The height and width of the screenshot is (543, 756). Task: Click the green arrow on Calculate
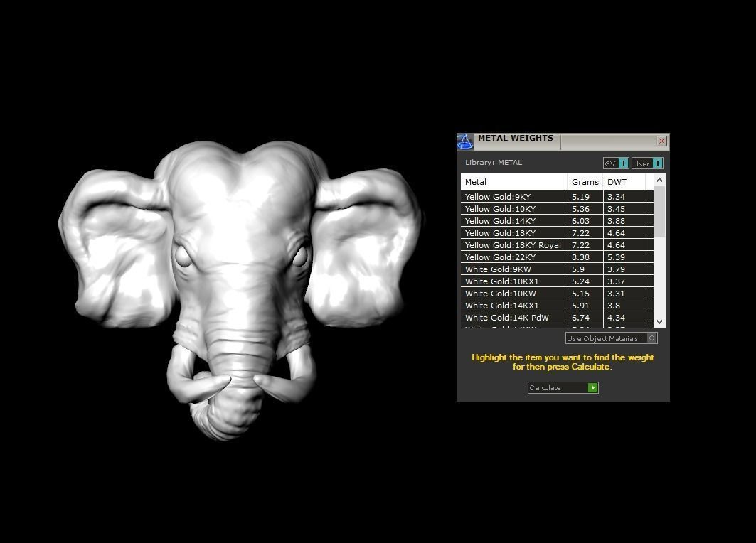tap(592, 387)
